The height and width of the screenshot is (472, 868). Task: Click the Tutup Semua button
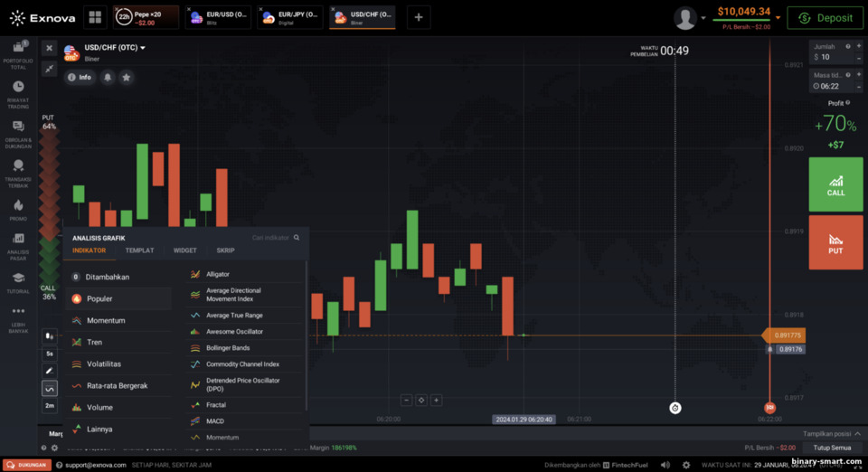click(832, 448)
